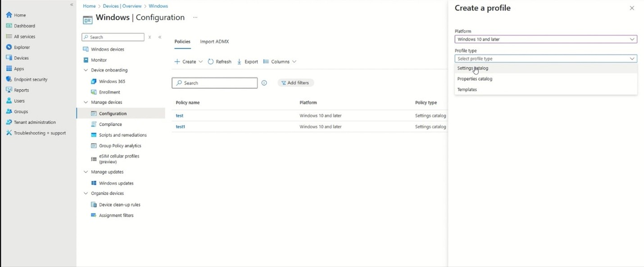The height and width of the screenshot is (267, 644).
Task: Open Windows 365 under Device onboarding
Action: 112,81
